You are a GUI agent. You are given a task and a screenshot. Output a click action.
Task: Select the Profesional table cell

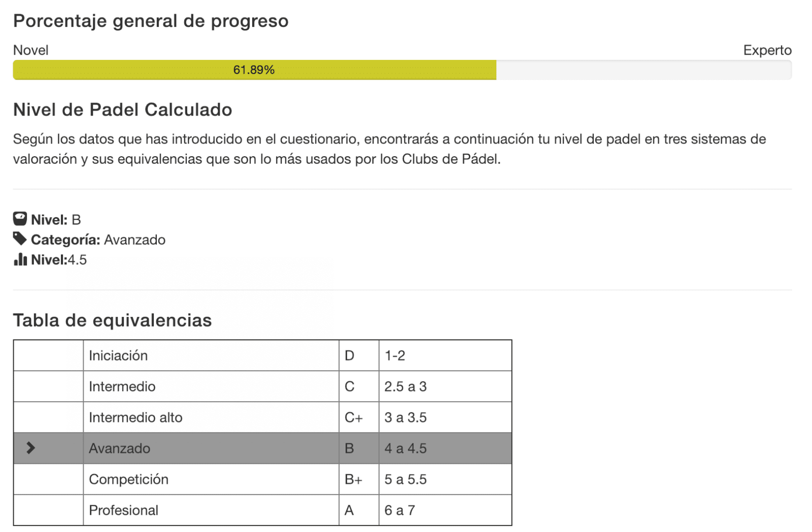tap(211, 510)
